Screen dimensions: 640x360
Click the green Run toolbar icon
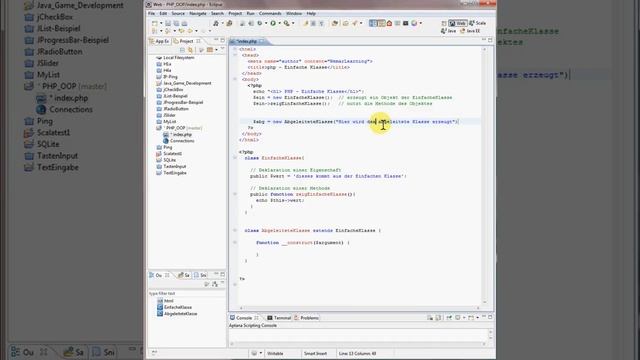pyautogui.click(x=273, y=23)
